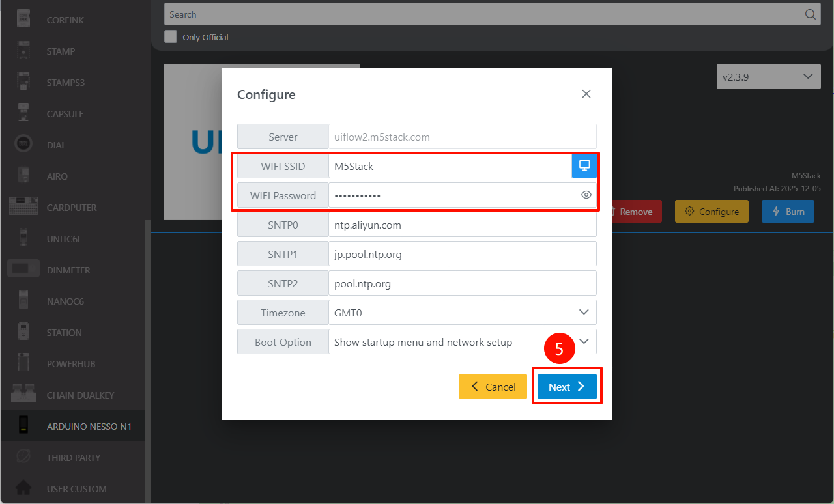The height and width of the screenshot is (504, 834).
Task: Select the Third Party icon
Action: (23, 458)
